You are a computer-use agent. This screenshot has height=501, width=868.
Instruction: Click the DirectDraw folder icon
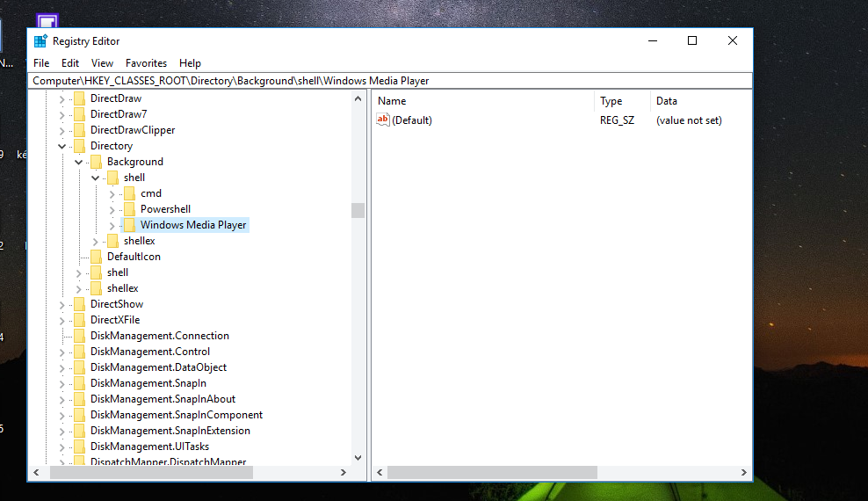tap(79, 98)
